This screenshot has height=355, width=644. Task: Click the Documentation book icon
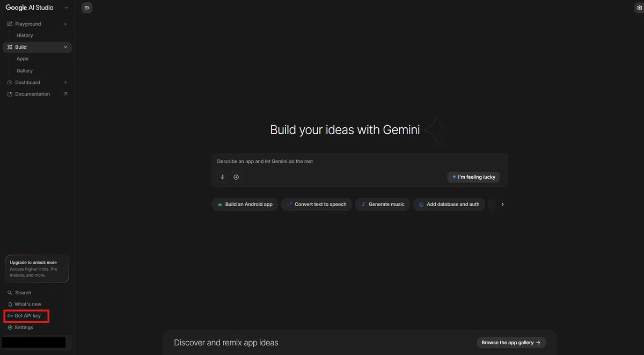(x=10, y=94)
